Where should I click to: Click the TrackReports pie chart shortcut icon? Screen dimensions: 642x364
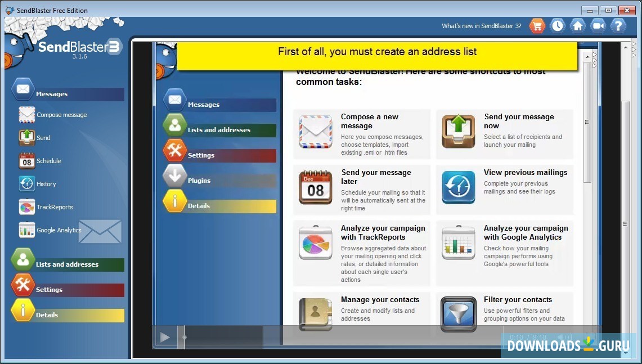pos(315,243)
